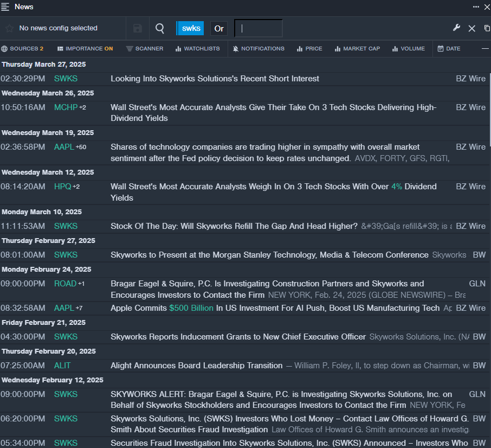Expand the +2 tickers beside MCHP
The image size is (491, 448).
(x=82, y=107)
